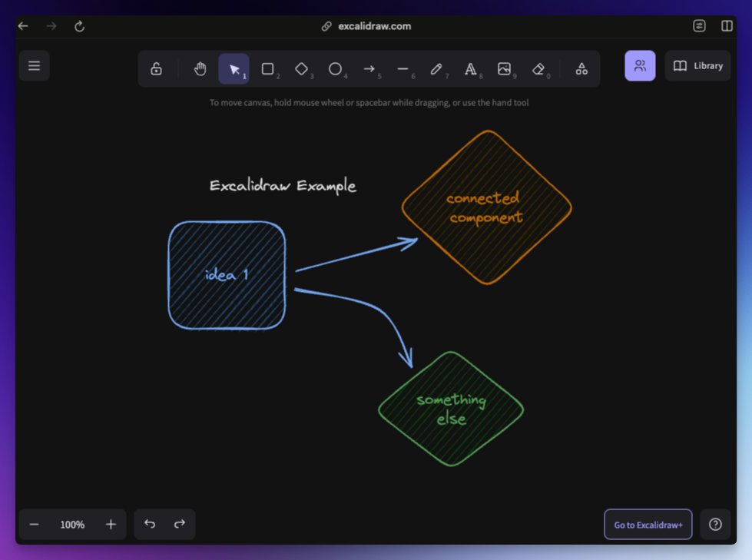Select the Eraser tool
The image size is (752, 560).
point(538,69)
